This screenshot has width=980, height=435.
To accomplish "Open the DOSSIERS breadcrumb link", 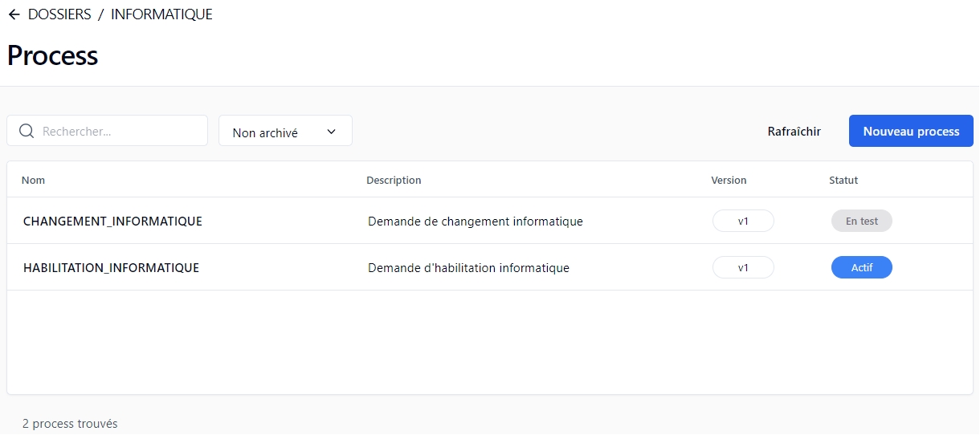I will (59, 14).
